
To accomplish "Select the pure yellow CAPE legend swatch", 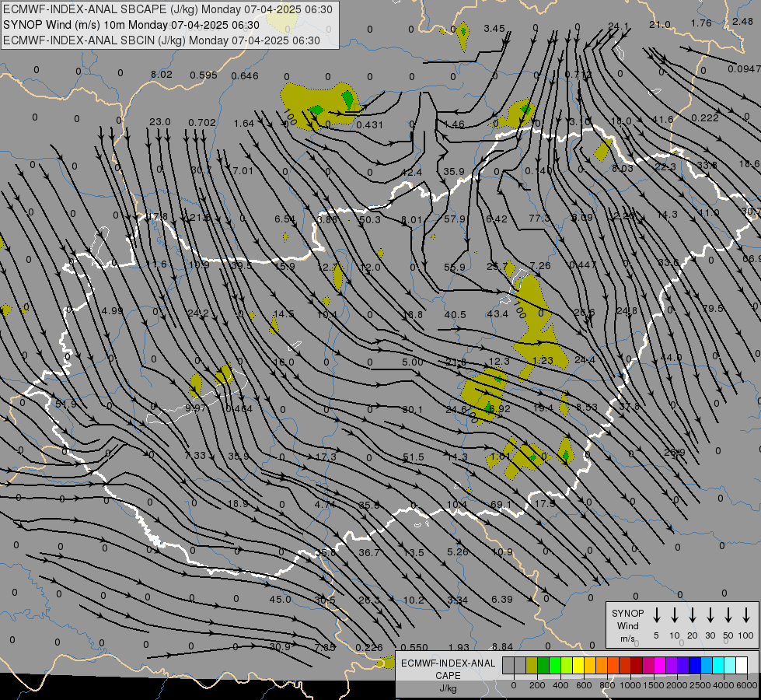I will click(x=578, y=666).
